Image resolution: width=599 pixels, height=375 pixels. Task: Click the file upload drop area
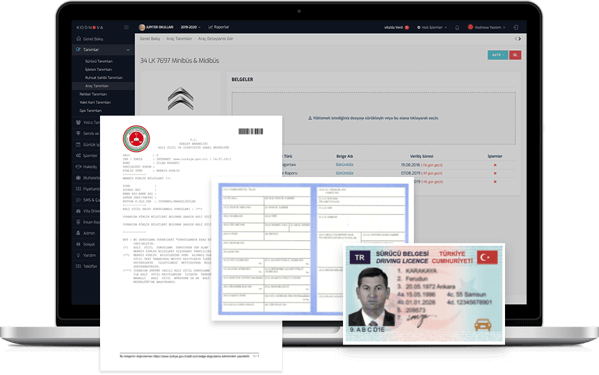[x=373, y=118]
